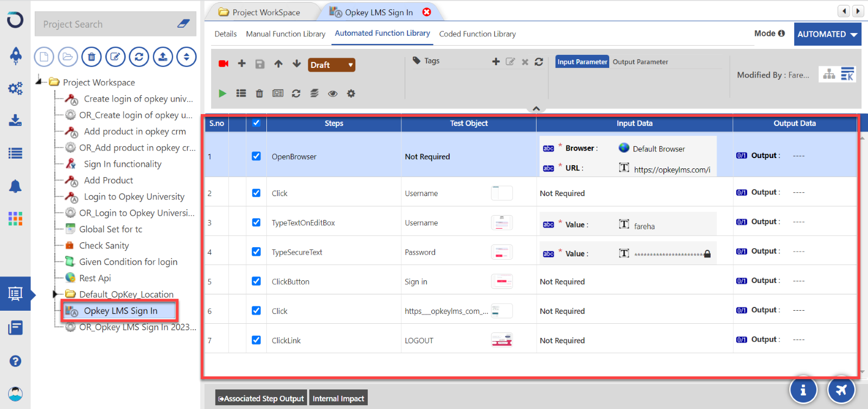The image size is (868, 409).
Task: Select the Input Parameter tab
Action: pyautogui.click(x=582, y=62)
